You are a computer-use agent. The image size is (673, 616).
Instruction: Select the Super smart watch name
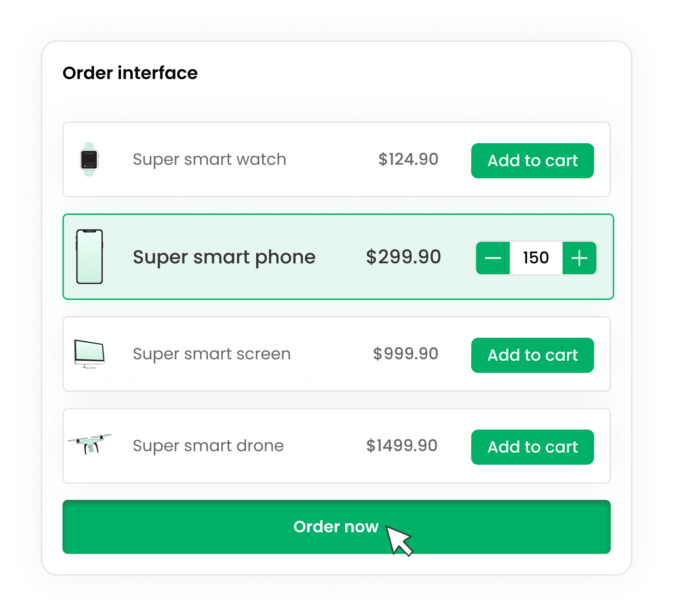pyautogui.click(x=209, y=160)
